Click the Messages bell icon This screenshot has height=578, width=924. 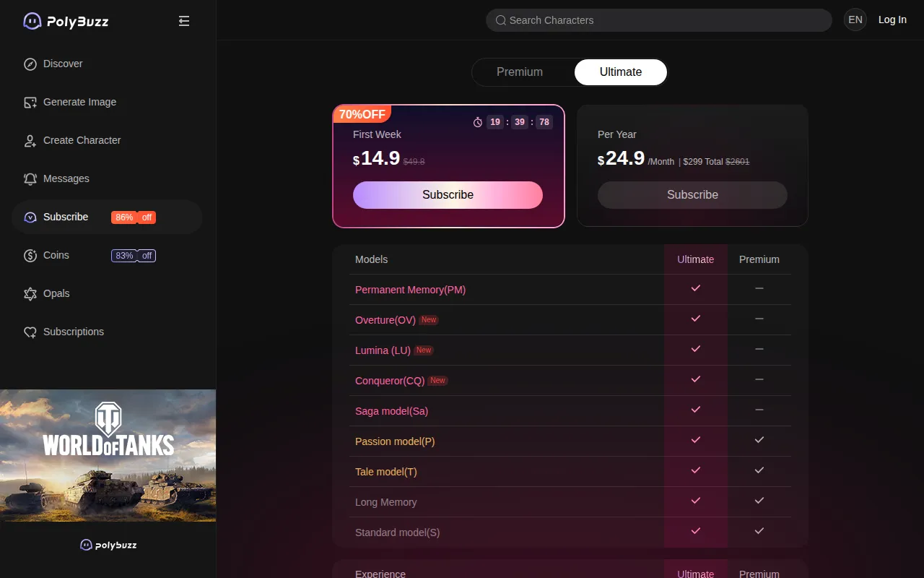point(30,179)
